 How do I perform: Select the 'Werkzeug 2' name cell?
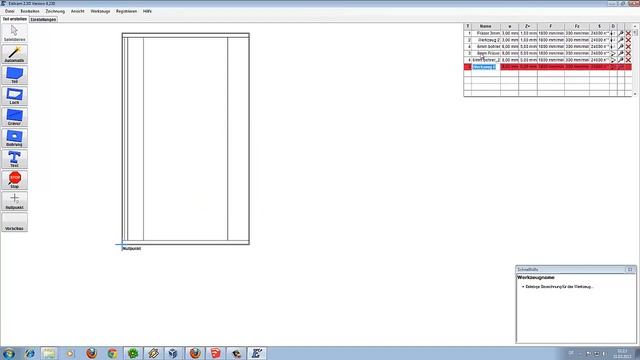click(x=486, y=40)
